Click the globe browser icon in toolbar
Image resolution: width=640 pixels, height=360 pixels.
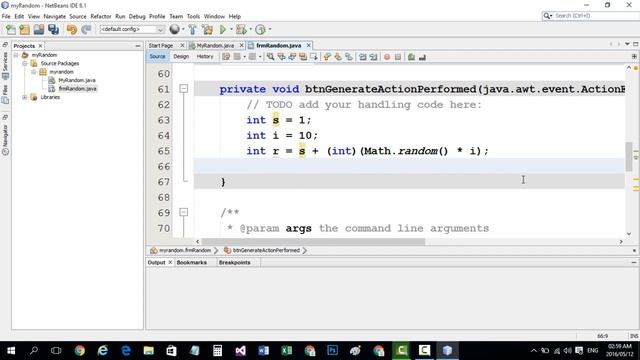click(x=174, y=29)
